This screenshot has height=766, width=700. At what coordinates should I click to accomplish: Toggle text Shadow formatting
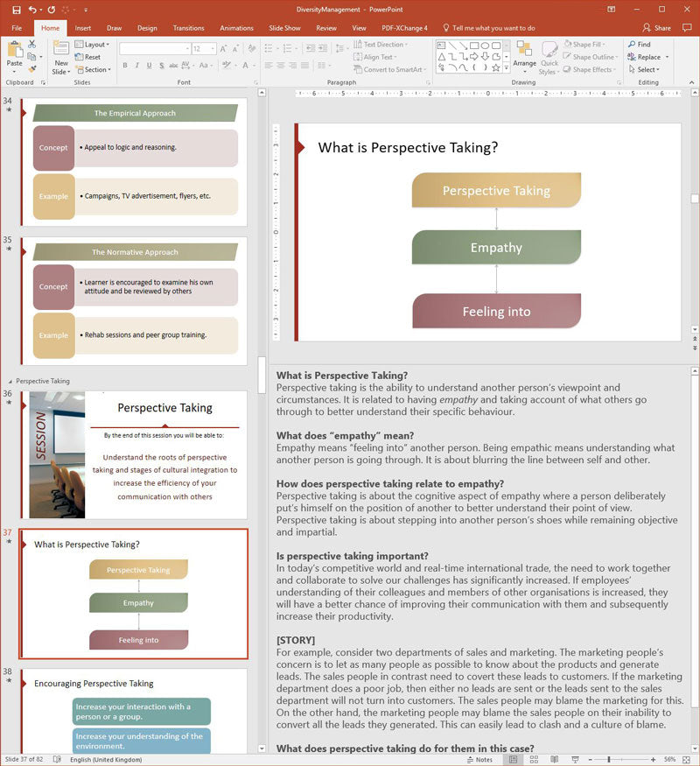point(161,66)
